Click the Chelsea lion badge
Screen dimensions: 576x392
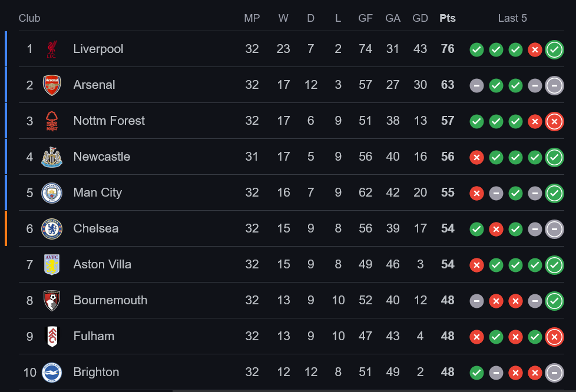52,228
